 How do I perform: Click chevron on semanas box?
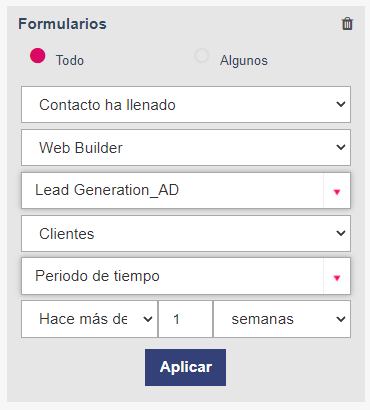click(x=341, y=319)
